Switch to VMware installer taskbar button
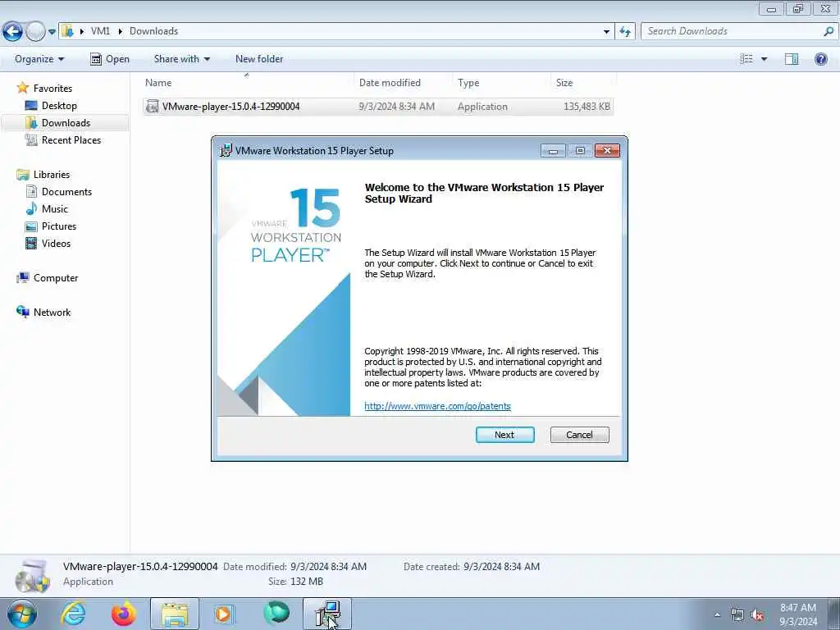The width and height of the screenshot is (840, 630). coord(327,614)
